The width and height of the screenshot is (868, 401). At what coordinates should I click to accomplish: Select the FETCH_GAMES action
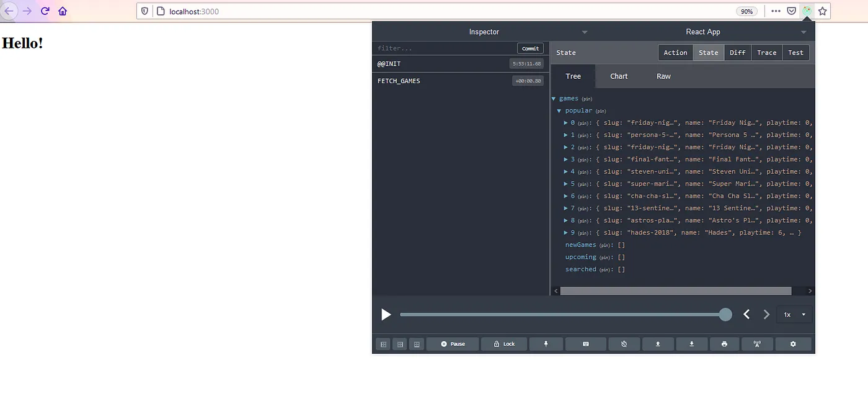point(461,81)
